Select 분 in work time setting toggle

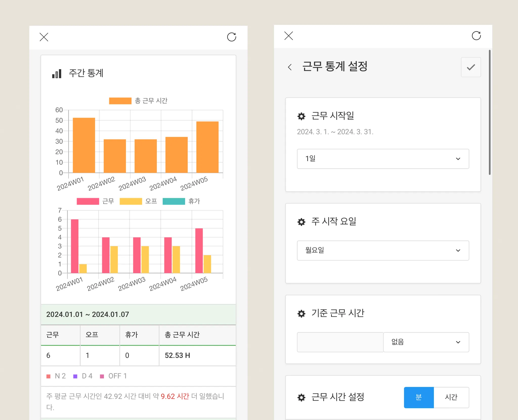[419, 397]
